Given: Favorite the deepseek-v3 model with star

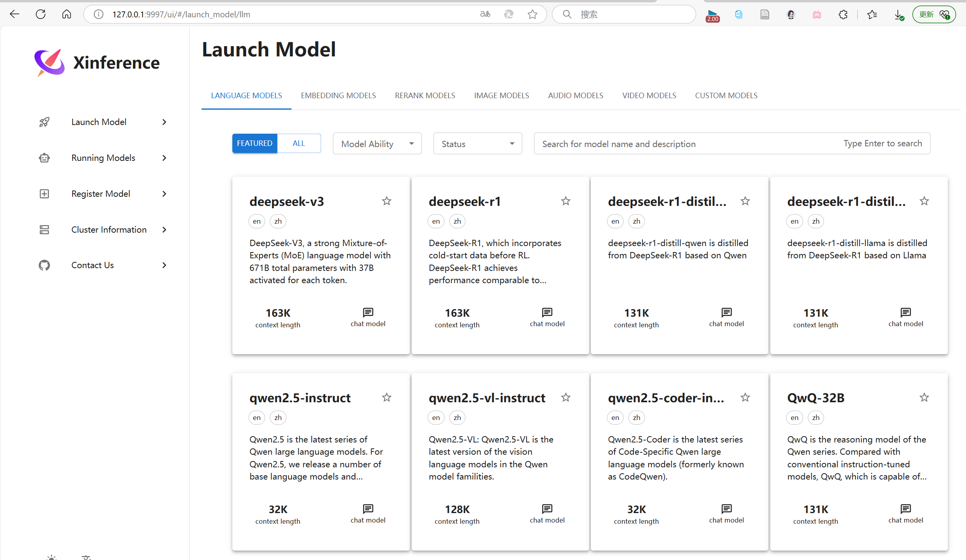Looking at the screenshot, I should pos(387,201).
